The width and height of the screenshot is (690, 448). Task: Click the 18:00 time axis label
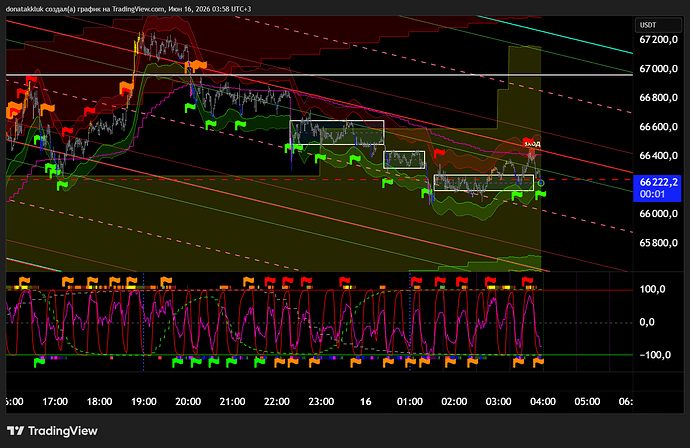[x=99, y=402]
